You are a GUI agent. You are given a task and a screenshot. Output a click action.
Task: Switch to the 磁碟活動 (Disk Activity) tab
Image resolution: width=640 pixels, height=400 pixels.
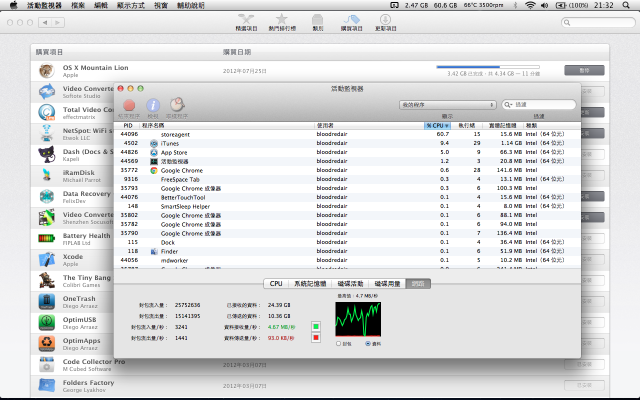click(350, 283)
